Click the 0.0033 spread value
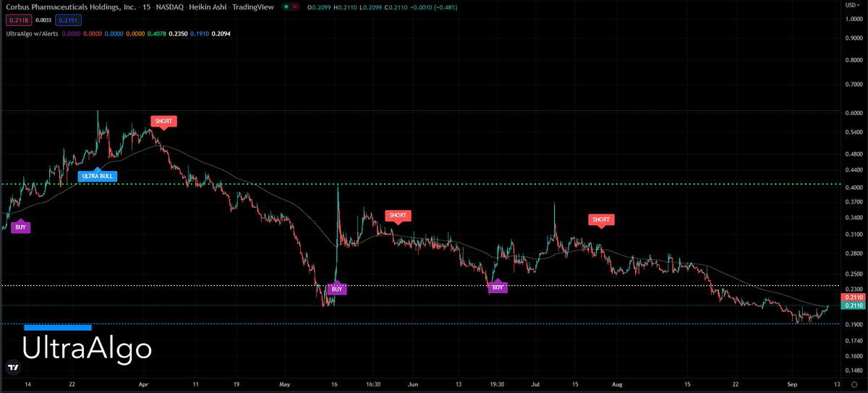 point(43,21)
